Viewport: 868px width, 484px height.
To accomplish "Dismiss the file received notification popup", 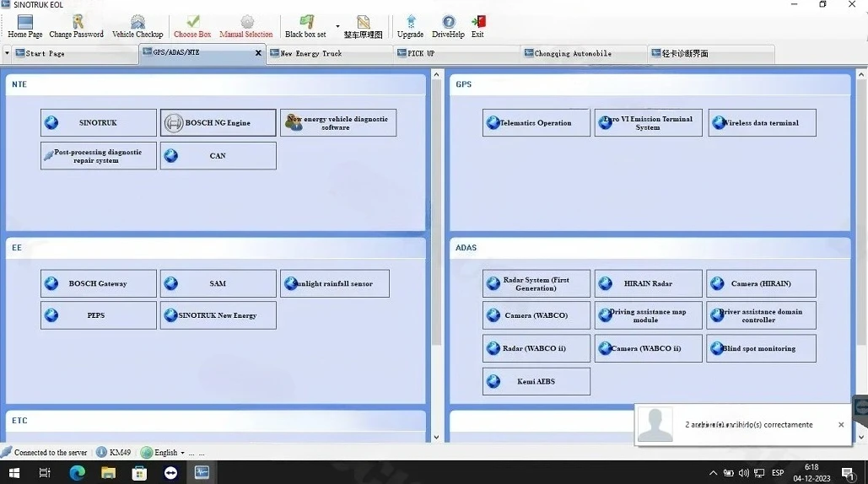I will [841, 425].
